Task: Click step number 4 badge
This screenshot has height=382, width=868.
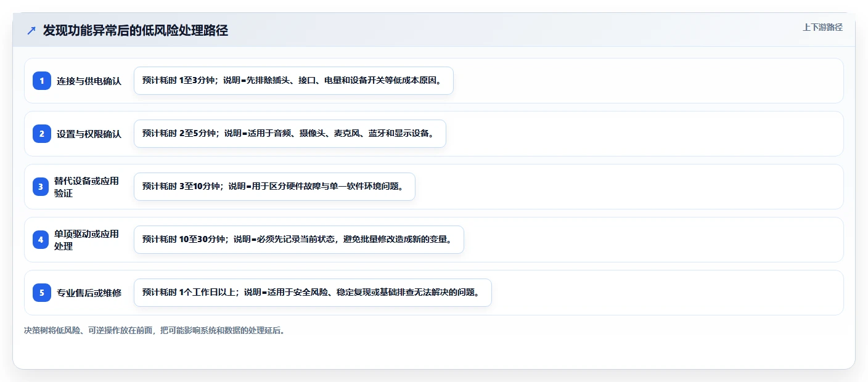Action: pos(41,240)
